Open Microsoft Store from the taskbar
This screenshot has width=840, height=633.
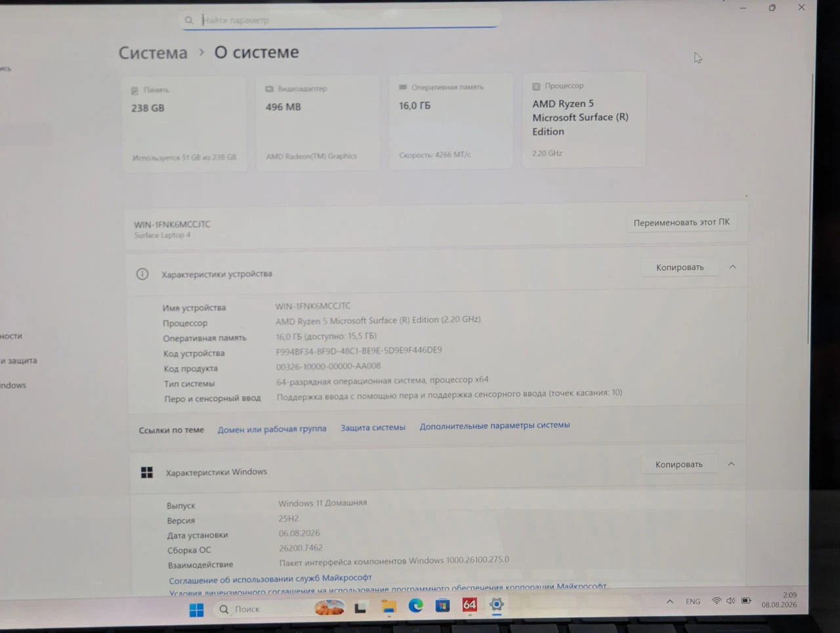[x=442, y=605]
